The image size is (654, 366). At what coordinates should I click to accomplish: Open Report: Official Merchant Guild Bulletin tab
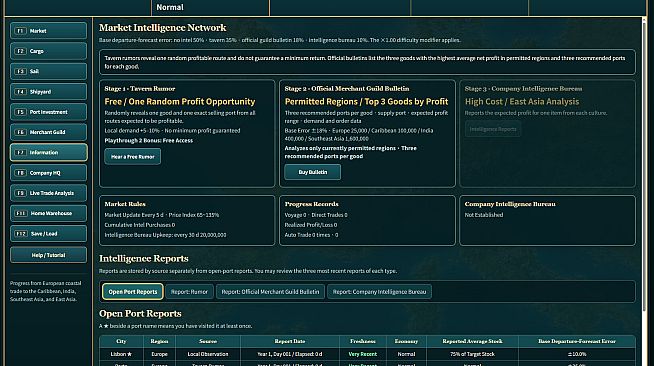tap(270, 292)
